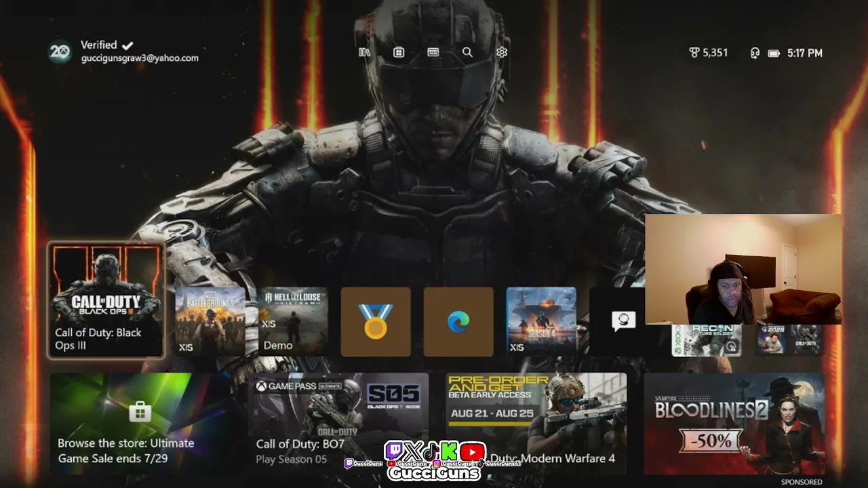Click the 5,351 gamerscore value
The width and height of the screenshot is (868, 488).
pos(715,53)
